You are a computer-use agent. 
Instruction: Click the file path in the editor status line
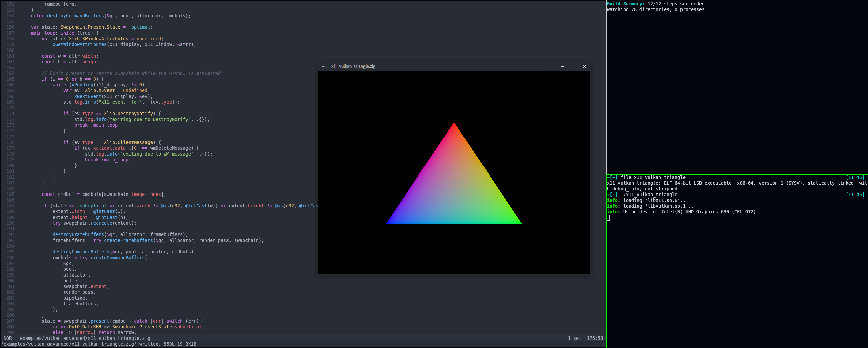pos(85,338)
